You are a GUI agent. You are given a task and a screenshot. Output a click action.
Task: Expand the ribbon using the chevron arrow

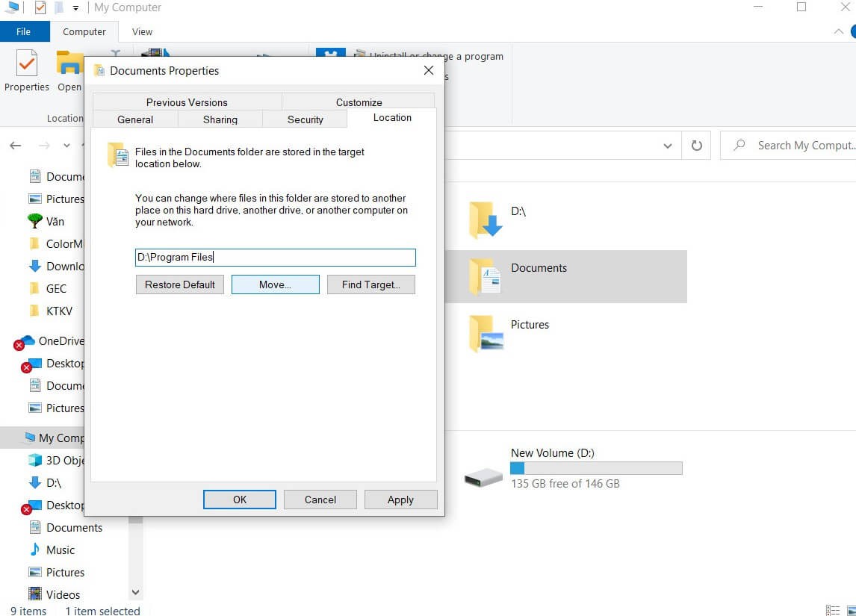tap(838, 31)
